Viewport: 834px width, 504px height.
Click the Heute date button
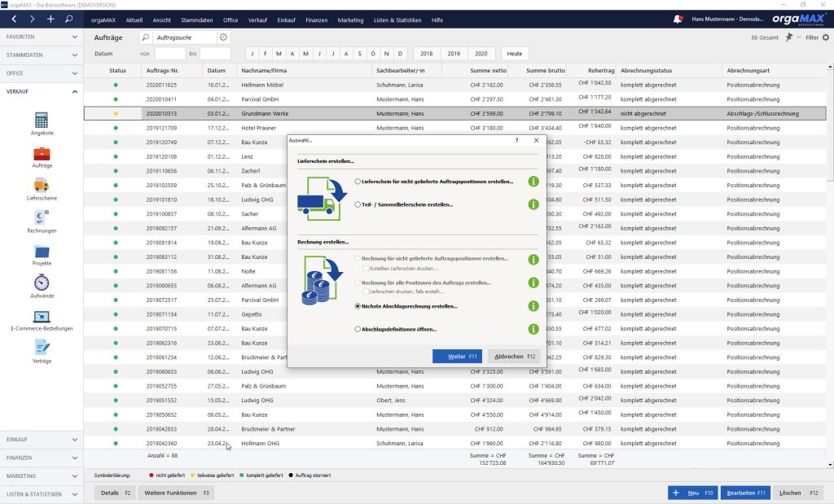[515, 54]
